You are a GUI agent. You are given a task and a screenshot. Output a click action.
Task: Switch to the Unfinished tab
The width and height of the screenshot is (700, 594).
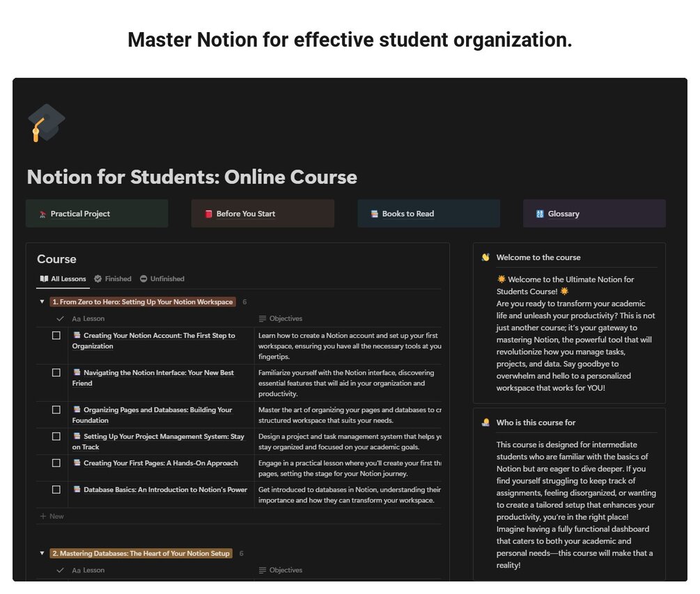tap(162, 279)
